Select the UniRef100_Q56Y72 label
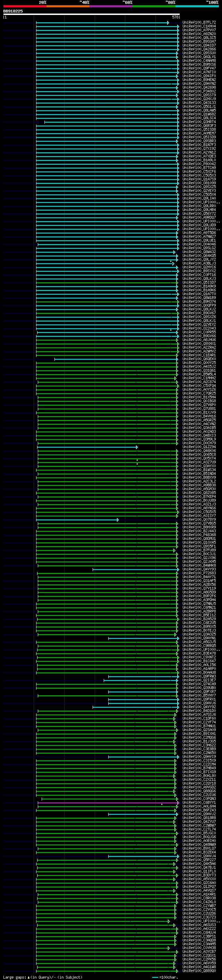222x980 pixels. (199, 213)
